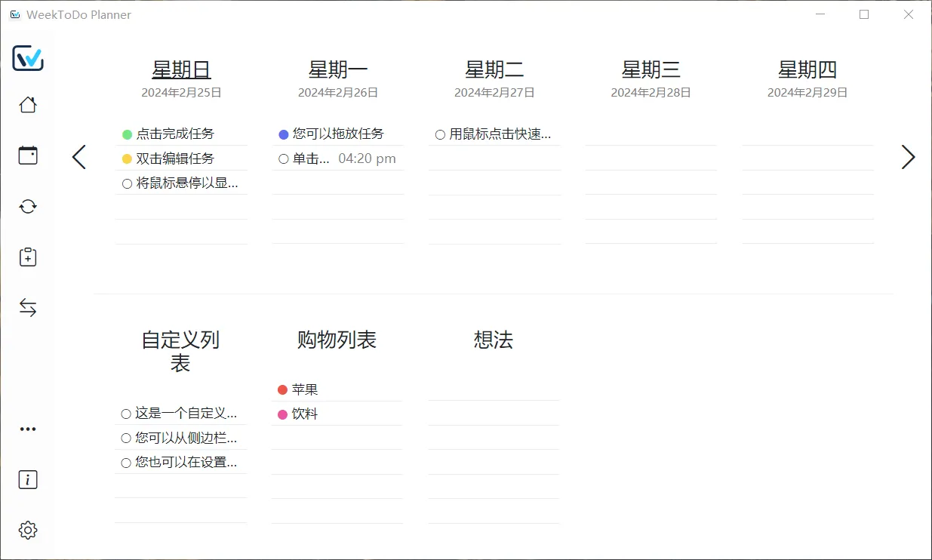Check the circle beside 您可以从侧边栏...

coord(126,438)
